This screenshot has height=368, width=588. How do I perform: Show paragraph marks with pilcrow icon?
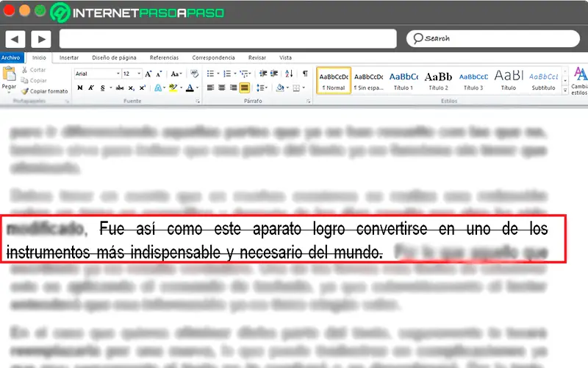tap(305, 74)
